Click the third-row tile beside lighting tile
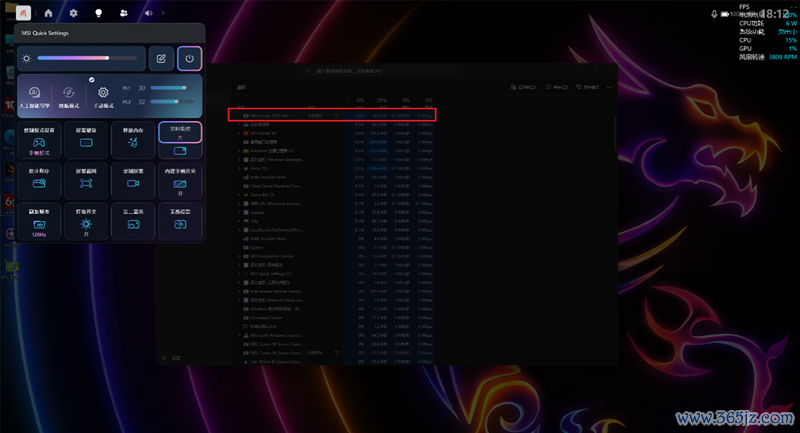 [x=133, y=221]
